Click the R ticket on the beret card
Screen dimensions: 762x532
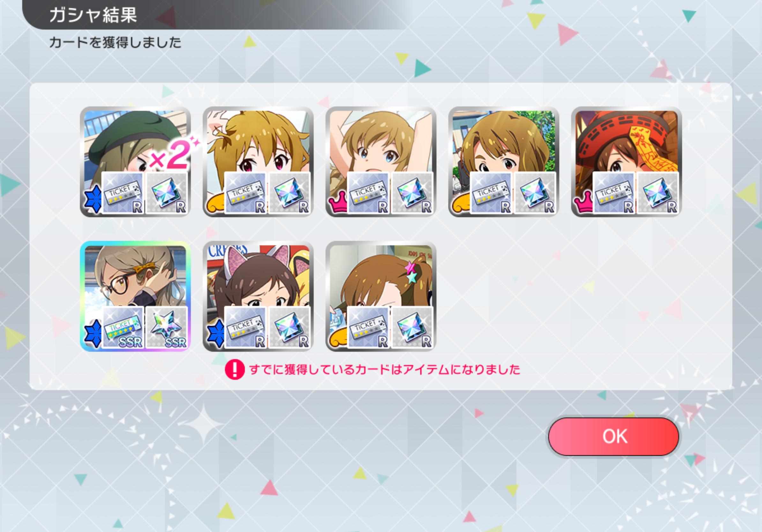click(x=123, y=193)
